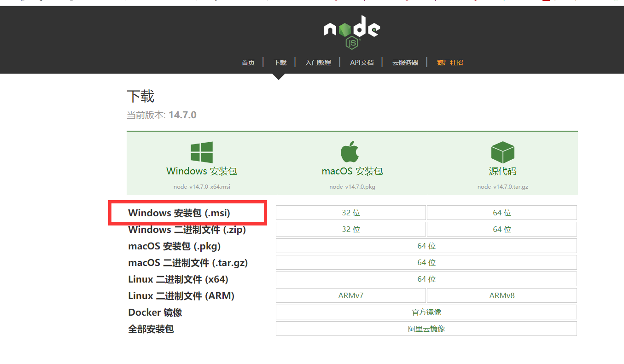Open the 入门教程 navigation item
Screen dimensions: 624x364
click(318, 63)
